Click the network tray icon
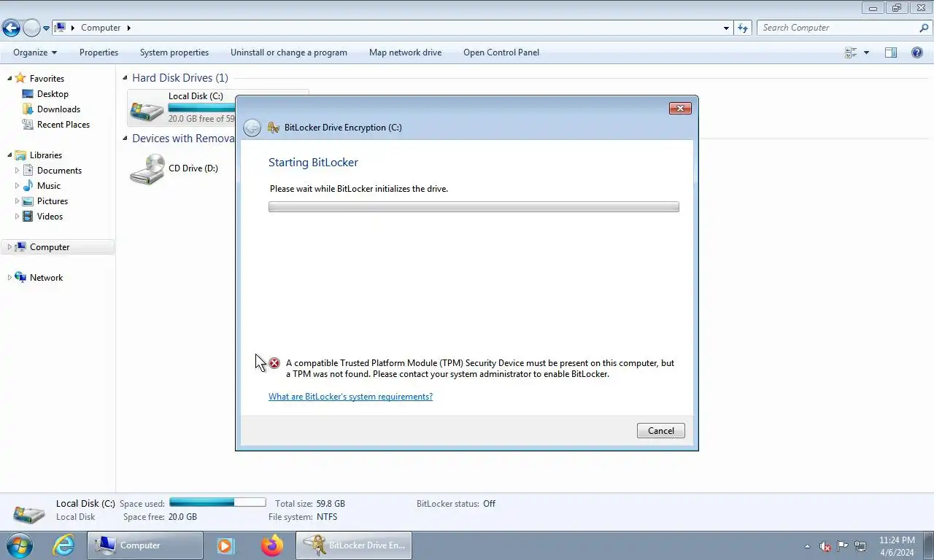Viewport: 934px width, 560px height. [860, 546]
